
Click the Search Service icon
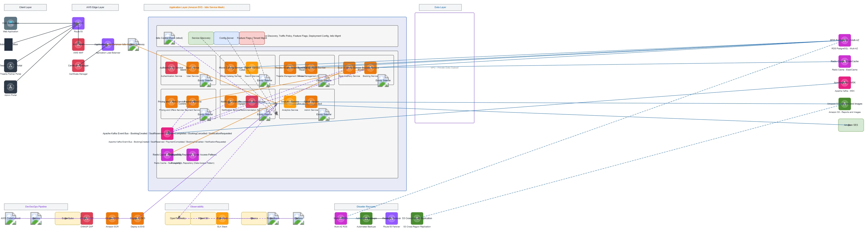[x=252, y=68]
